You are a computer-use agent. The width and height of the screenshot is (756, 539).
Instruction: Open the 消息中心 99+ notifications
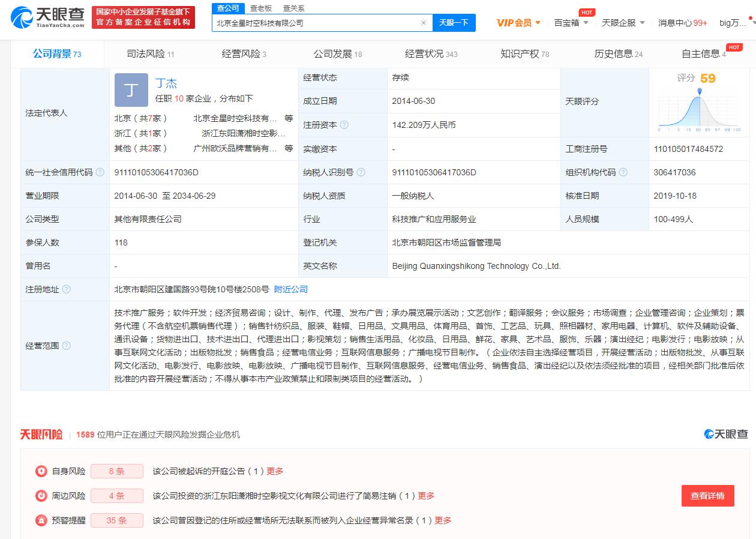pyautogui.click(x=683, y=23)
